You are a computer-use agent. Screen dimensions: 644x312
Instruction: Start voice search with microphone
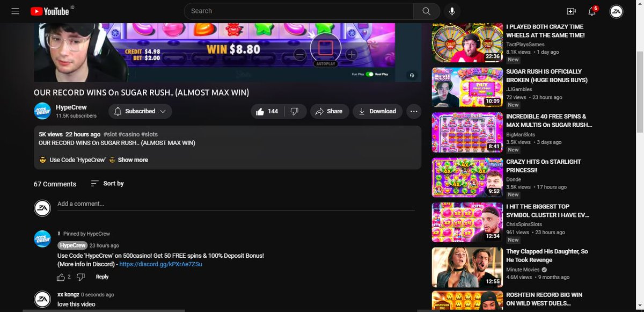click(x=452, y=11)
